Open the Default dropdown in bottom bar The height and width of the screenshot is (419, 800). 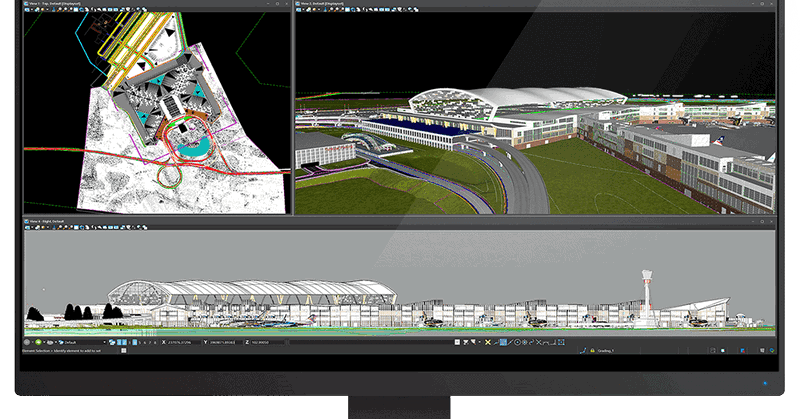[83, 342]
